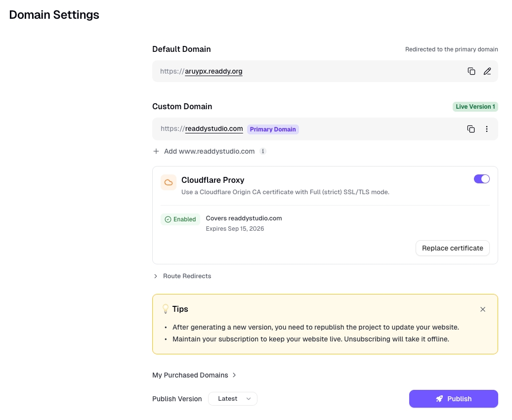The image size is (512, 420).
Task: Close the Tips box
Action: tap(483, 309)
